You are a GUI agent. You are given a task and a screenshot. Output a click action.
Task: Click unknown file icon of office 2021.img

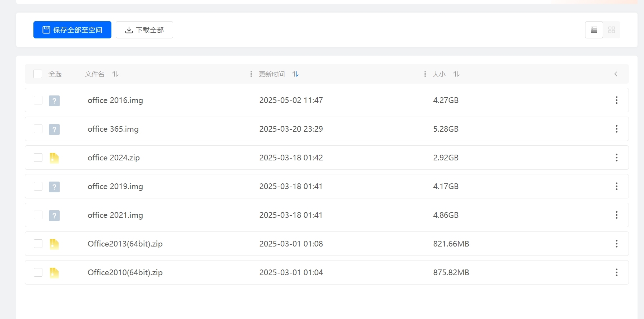pos(54,215)
